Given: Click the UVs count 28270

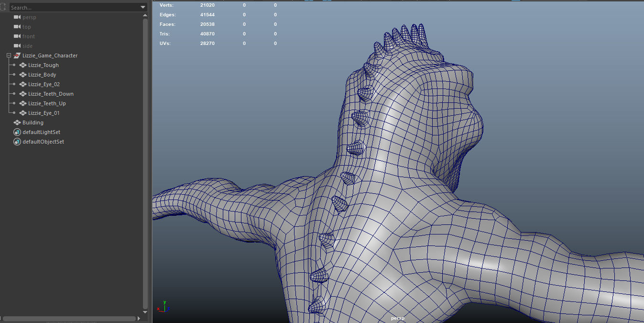Looking at the screenshot, I should [207, 43].
